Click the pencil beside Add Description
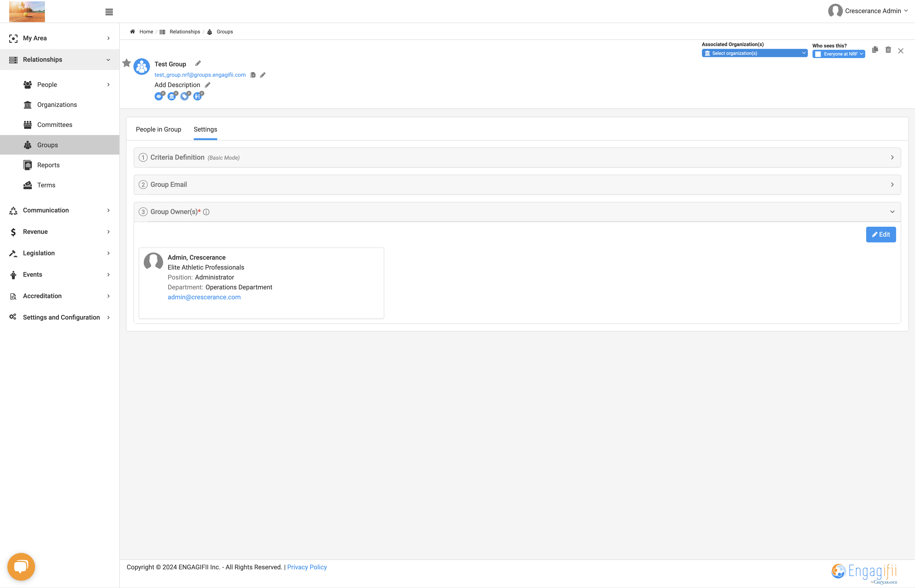 (207, 85)
